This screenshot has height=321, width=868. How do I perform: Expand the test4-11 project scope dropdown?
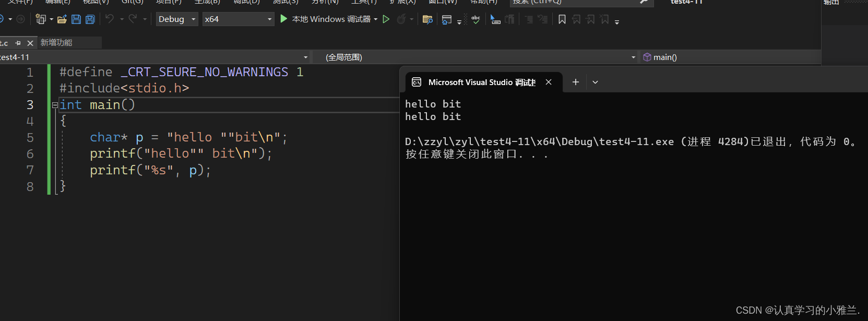pos(305,57)
